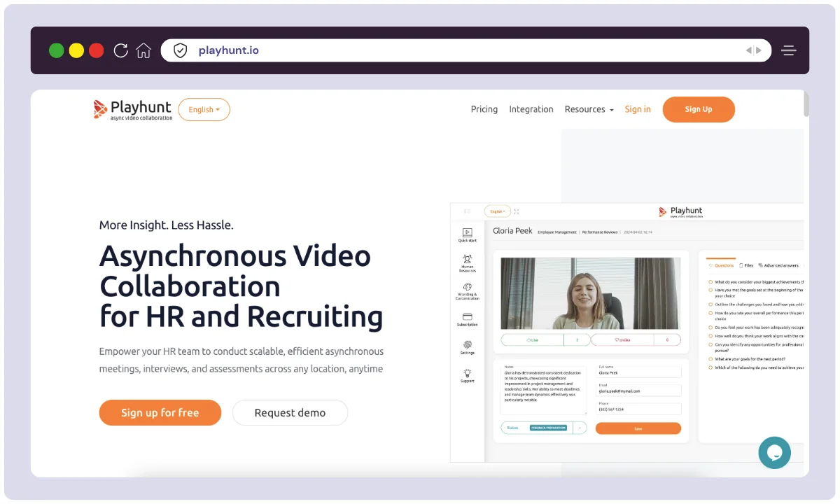Screen dimensions: 840x504
Task: Click the 'More Insight. Less Hassle.' tagline
Action: pyautogui.click(x=167, y=225)
